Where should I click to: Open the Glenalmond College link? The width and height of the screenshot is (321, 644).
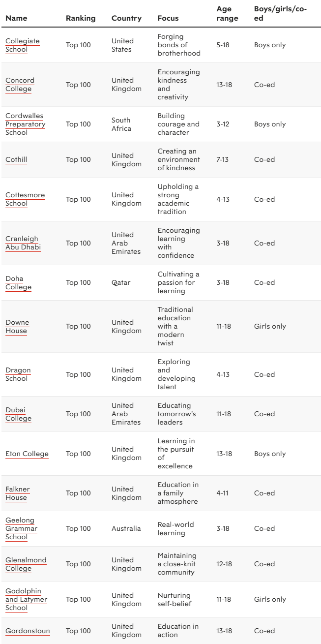pos(26,564)
